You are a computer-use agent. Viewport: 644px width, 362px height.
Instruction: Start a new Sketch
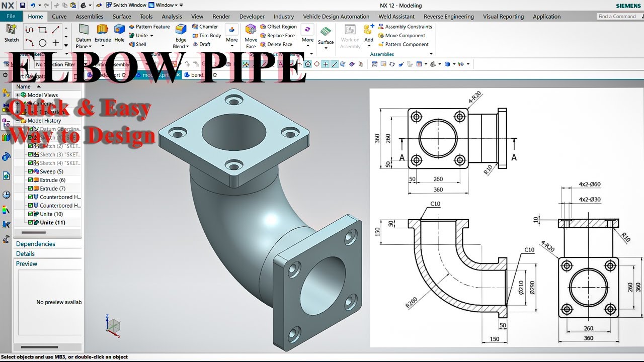tap(11, 33)
